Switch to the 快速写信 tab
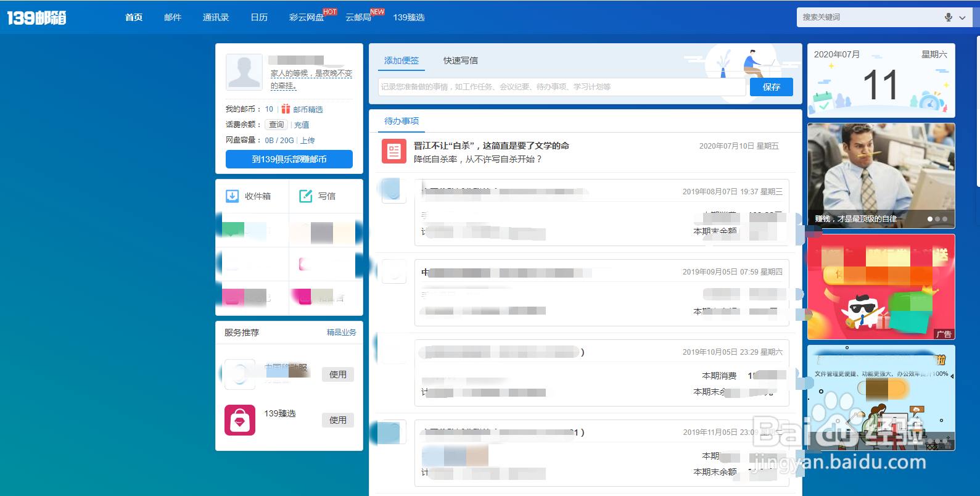Screen dimensions: 980x496 pos(461,60)
